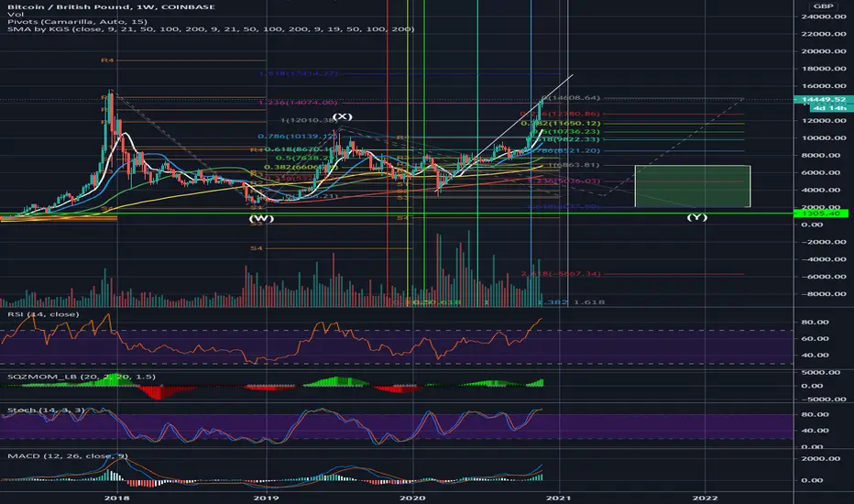Select the 1.618(17414.27) Fibonacci level label
Screen dimensions: 854x504
(299, 73)
